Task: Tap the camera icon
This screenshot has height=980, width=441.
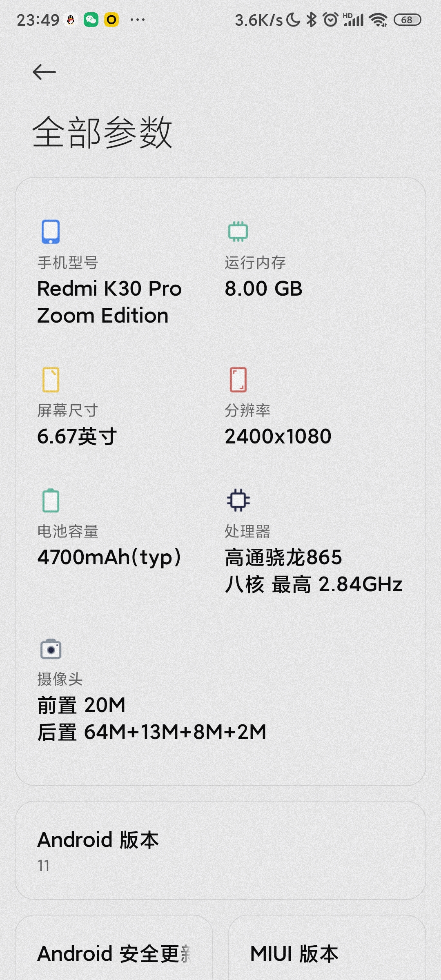Action: click(x=51, y=649)
